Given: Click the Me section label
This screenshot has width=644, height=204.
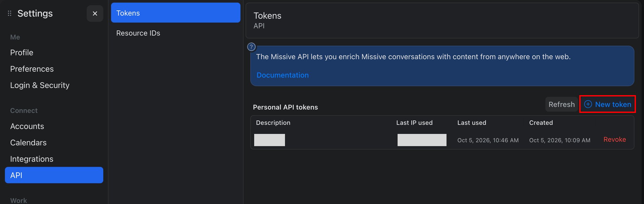Looking at the screenshot, I should (15, 37).
